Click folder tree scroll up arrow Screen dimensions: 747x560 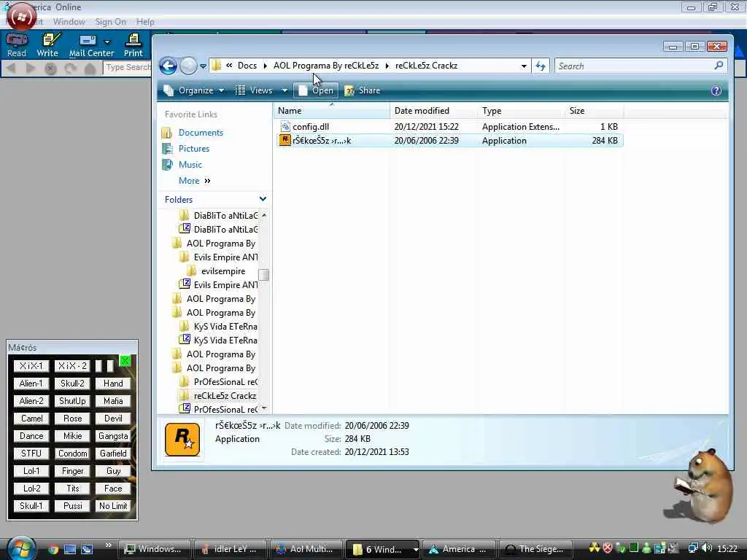[264, 215]
